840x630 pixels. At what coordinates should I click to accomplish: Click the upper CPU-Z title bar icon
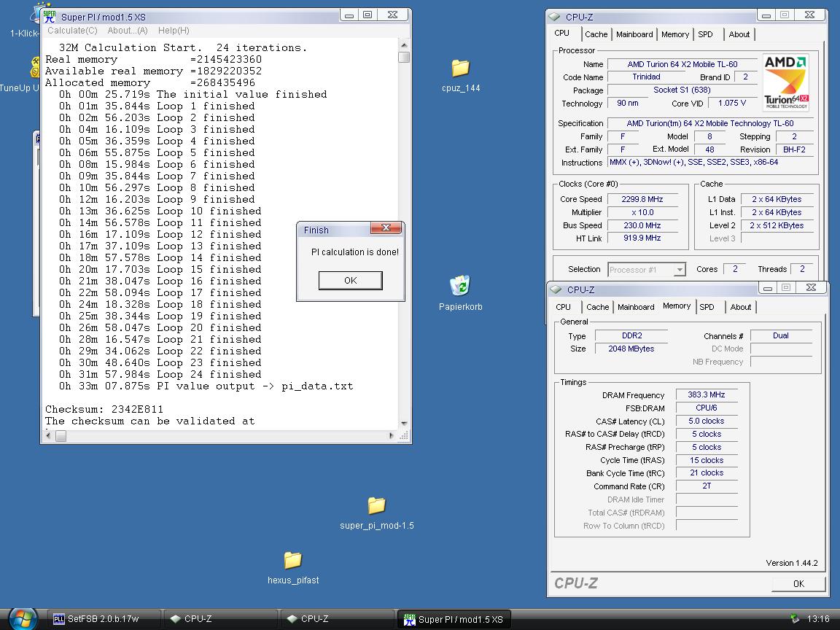[x=556, y=17]
